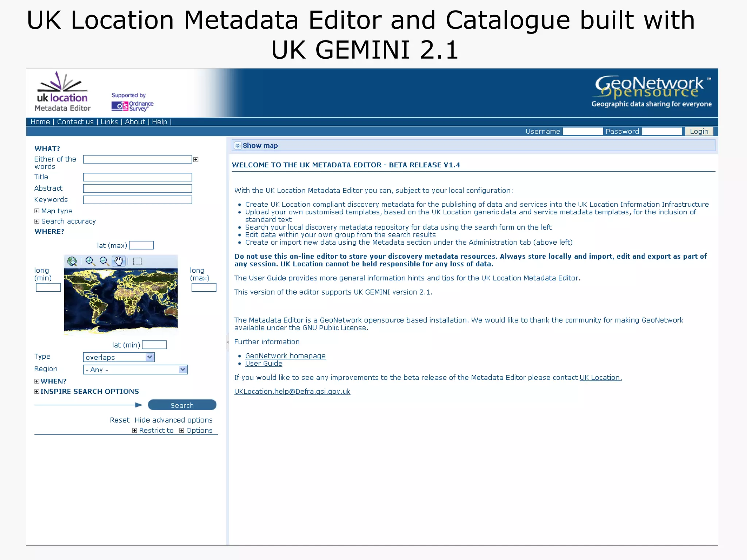This screenshot has width=747, height=560.
Task: Open the Contact us menu item
Action: point(75,122)
